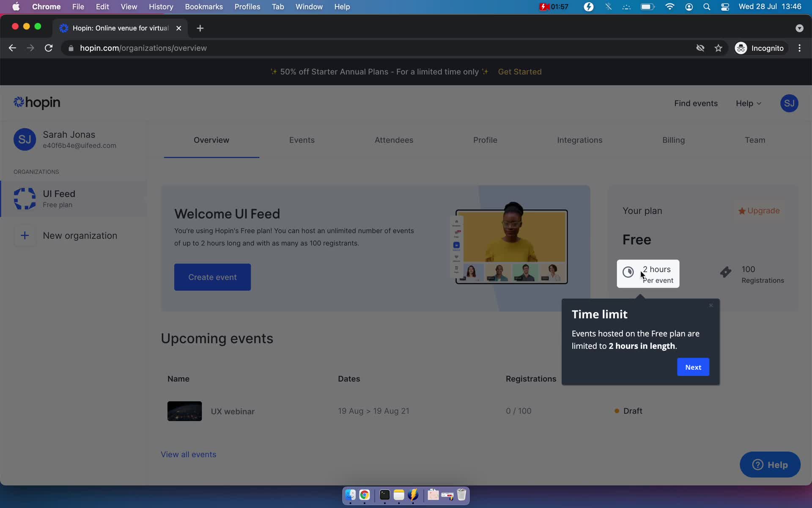The width and height of the screenshot is (812, 508).
Task: Open the History menu
Action: click(161, 7)
